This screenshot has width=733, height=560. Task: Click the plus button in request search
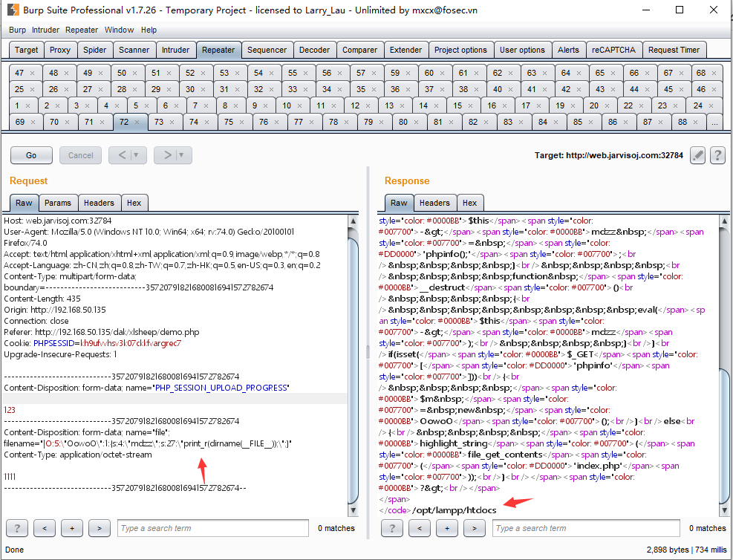pos(72,528)
